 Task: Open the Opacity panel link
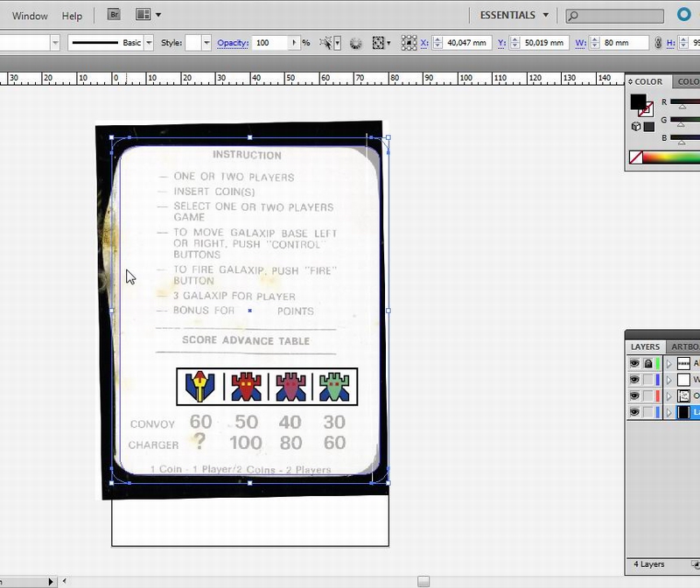click(233, 43)
